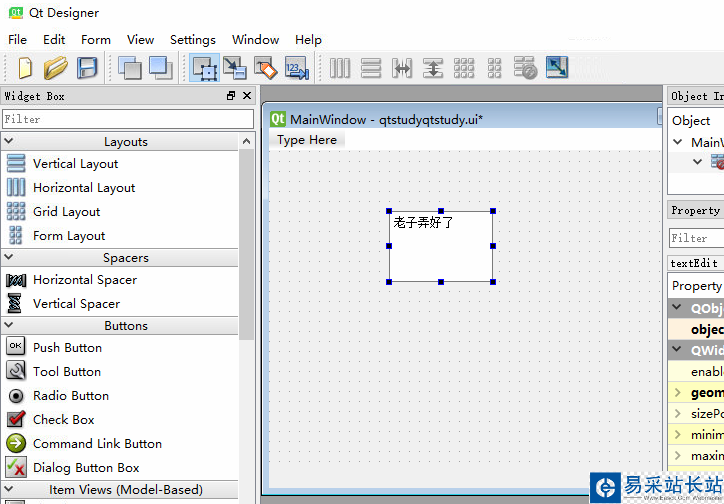Select the Edit Buddies mode icon

click(x=265, y=68)
